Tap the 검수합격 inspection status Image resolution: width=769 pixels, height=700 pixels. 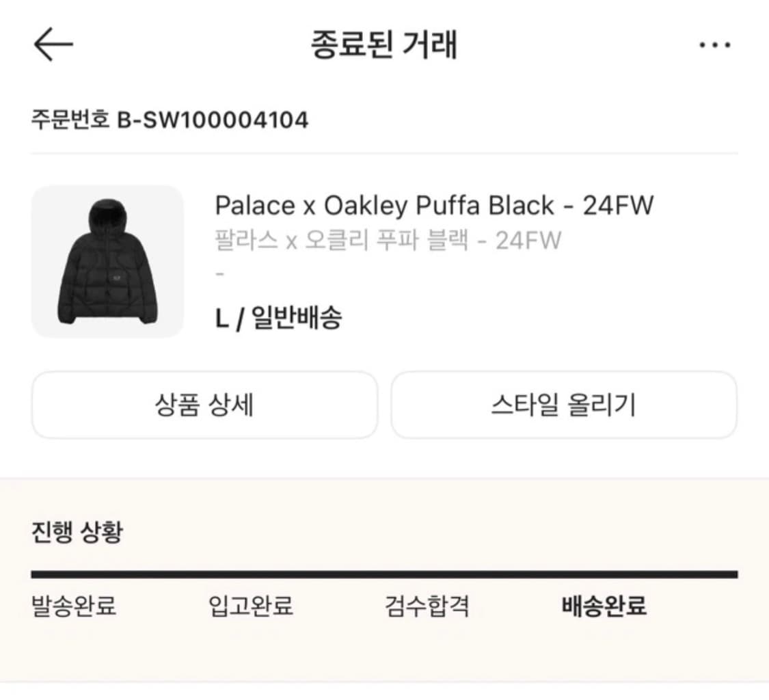(425, 607)
